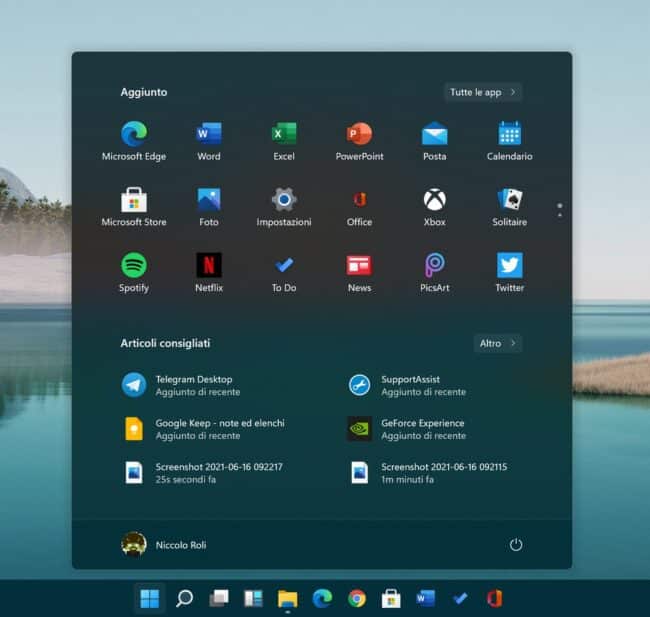
Task: Open the News app
Action: (359, 272)
